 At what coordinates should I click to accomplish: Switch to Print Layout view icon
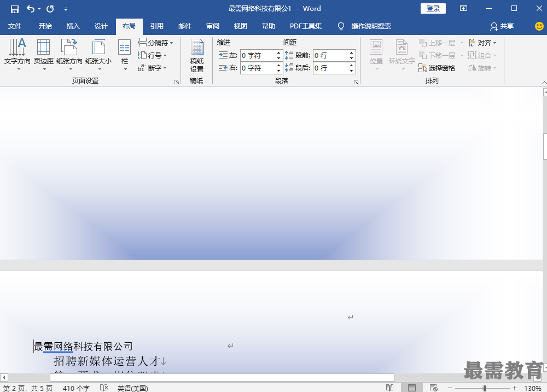click(412, 388)
